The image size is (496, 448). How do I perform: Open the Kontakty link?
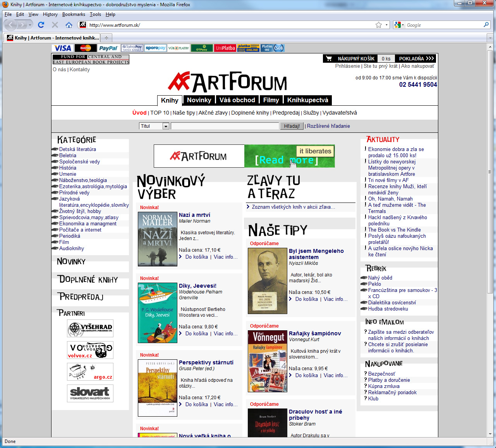tap(80, 69)
